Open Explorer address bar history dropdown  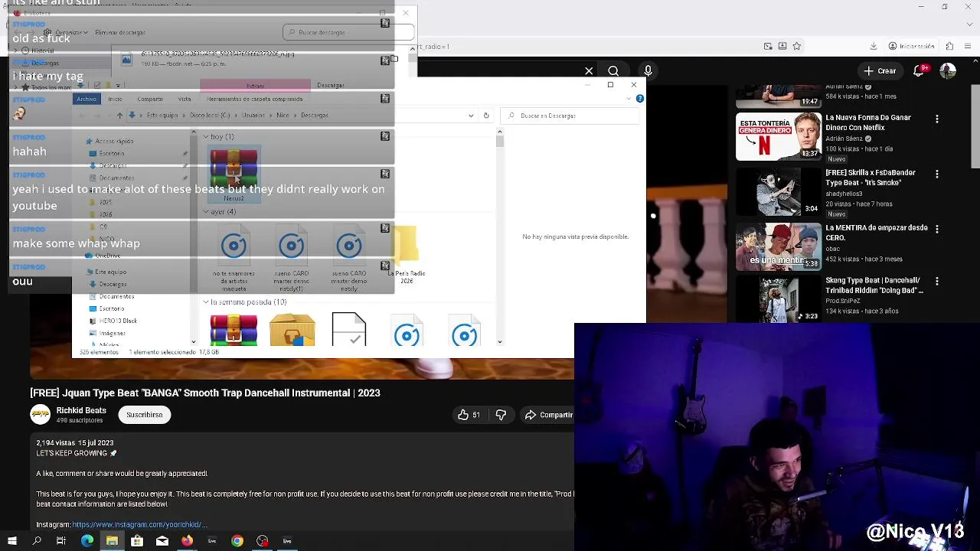(471, 116)
